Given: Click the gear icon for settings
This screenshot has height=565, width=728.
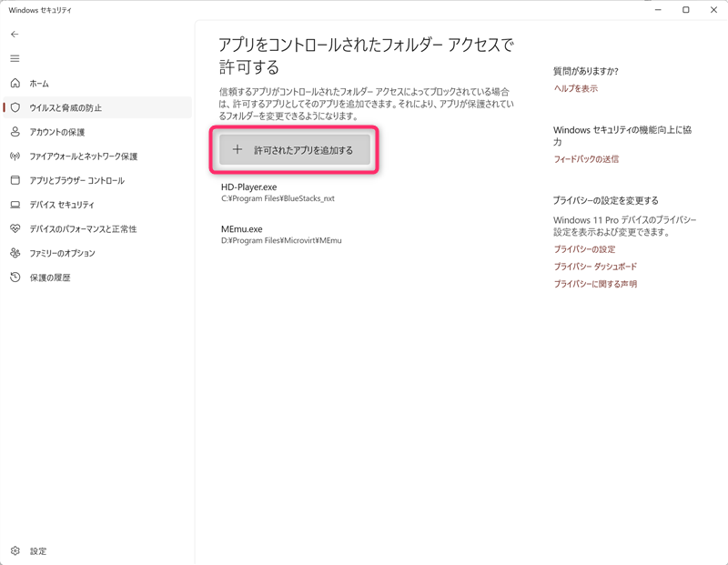Looking at the screenshot, I should tap(15, 551).
